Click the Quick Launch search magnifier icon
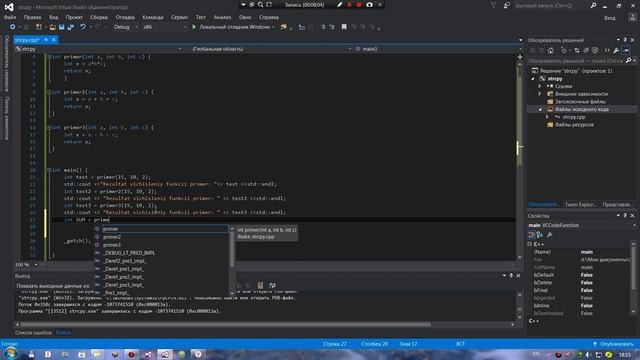 (x=593, y=5)
